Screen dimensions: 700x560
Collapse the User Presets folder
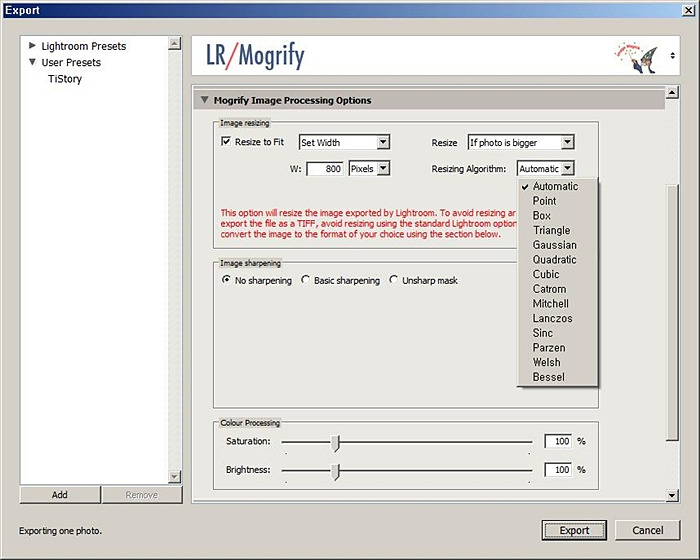coord(32,62)
